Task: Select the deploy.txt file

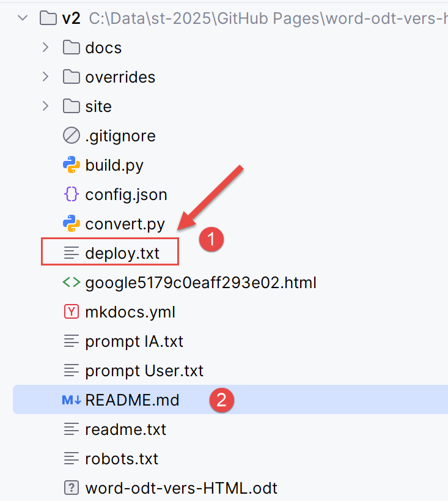Action: point(122,253)
